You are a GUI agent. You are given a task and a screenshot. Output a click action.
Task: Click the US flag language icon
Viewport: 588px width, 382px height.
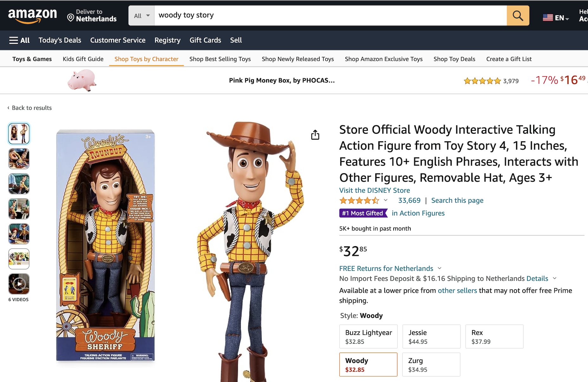click(548, 18)
